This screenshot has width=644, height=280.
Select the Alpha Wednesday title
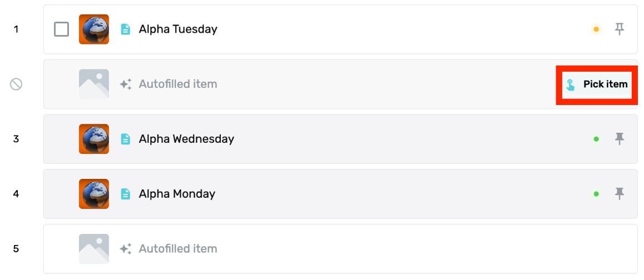click(186, 139)
